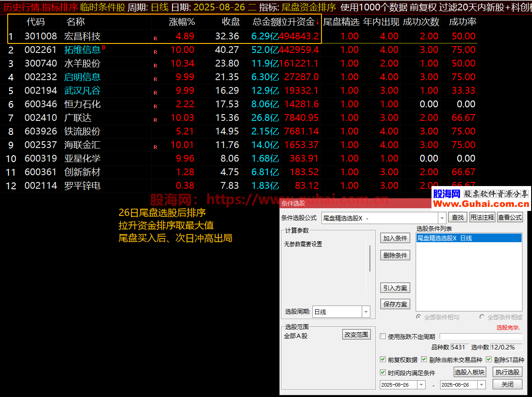Sort by 成功率 column header
This screenshot has width=532, height=397.
pyautogui.click(x=462, y=22)
